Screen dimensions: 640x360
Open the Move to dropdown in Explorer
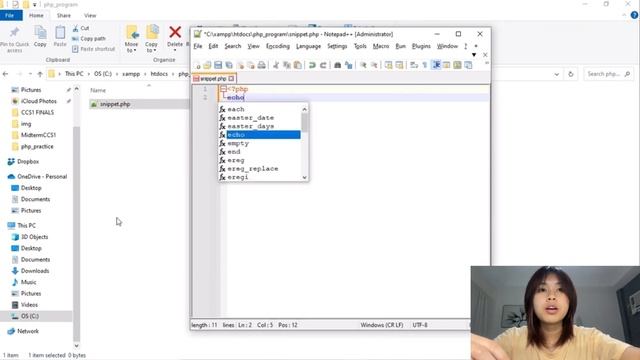tap(132, 39)
